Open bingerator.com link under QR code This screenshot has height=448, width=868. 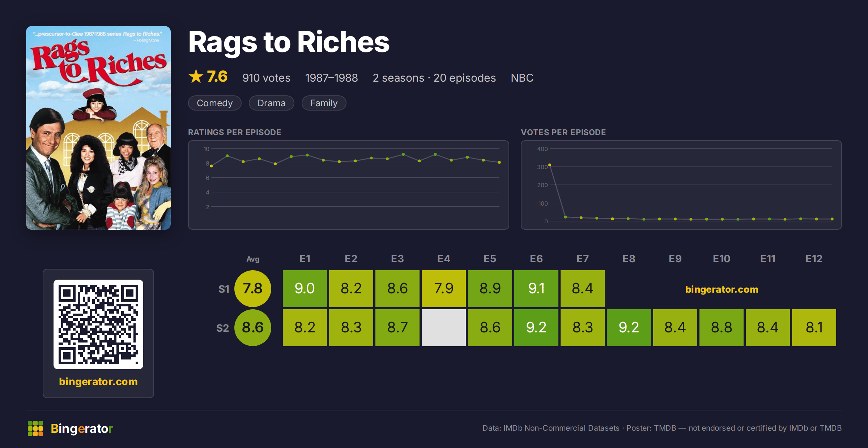pos(98,382)
